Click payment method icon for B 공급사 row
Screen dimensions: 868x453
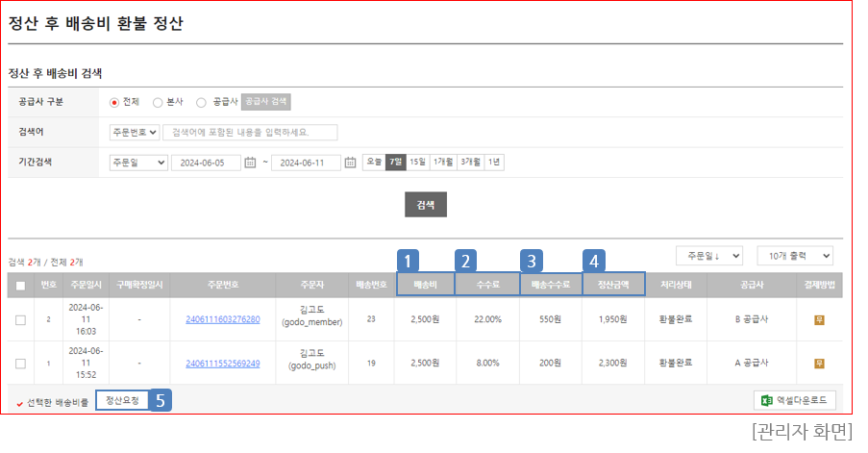[x=819, y=319]
